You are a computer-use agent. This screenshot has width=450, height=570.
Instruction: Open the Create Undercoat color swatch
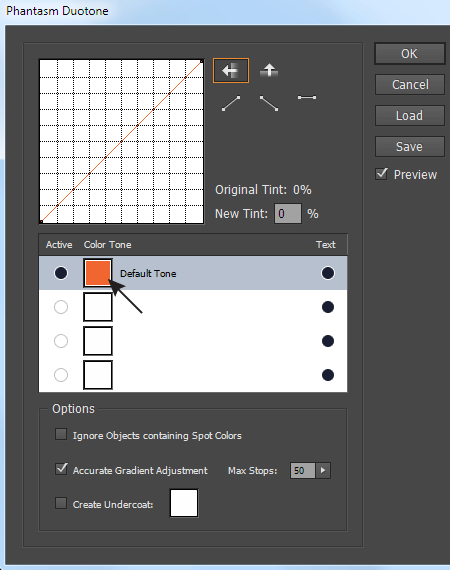point(184,503)
